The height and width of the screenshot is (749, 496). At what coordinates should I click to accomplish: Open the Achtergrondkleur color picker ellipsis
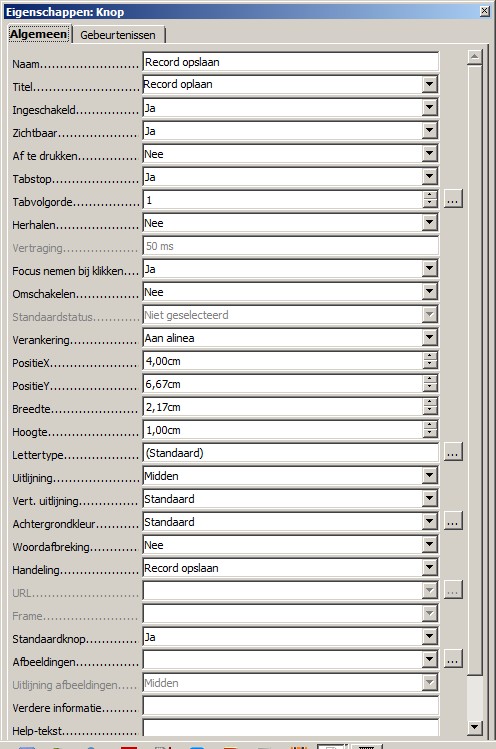tap(453, 520)
